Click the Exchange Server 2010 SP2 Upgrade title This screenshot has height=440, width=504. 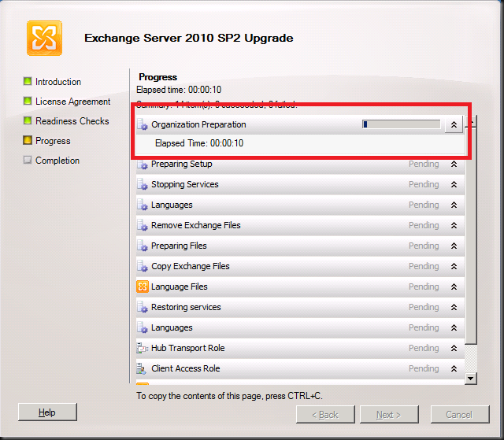point(189,39)
